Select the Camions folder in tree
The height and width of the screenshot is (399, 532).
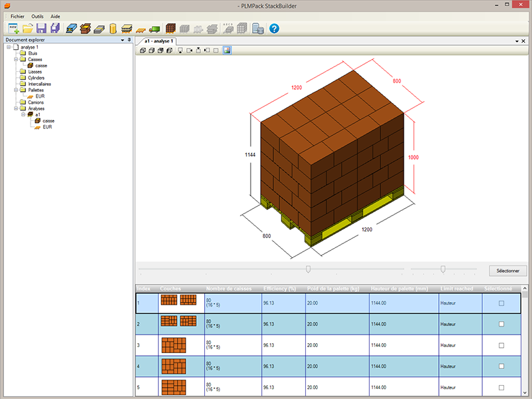pos(36,102)
